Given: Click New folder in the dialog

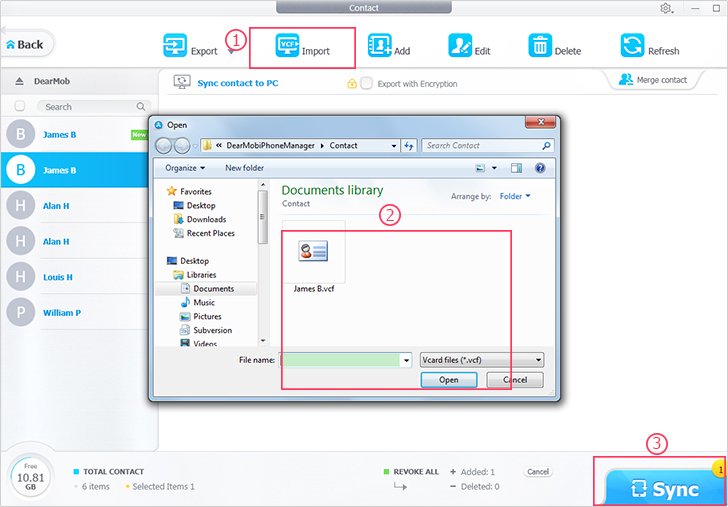Looking at the screenshot, I should 245,168.
